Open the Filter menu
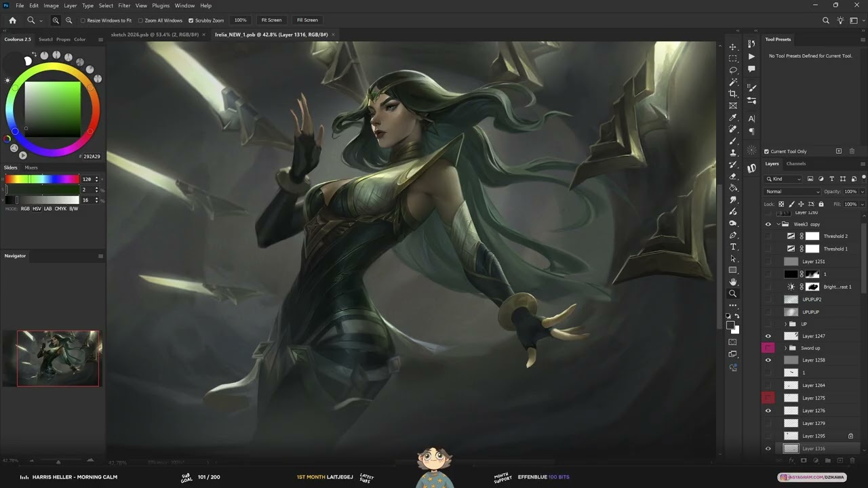This screenshot has height=488, width=868. [124, 5]
